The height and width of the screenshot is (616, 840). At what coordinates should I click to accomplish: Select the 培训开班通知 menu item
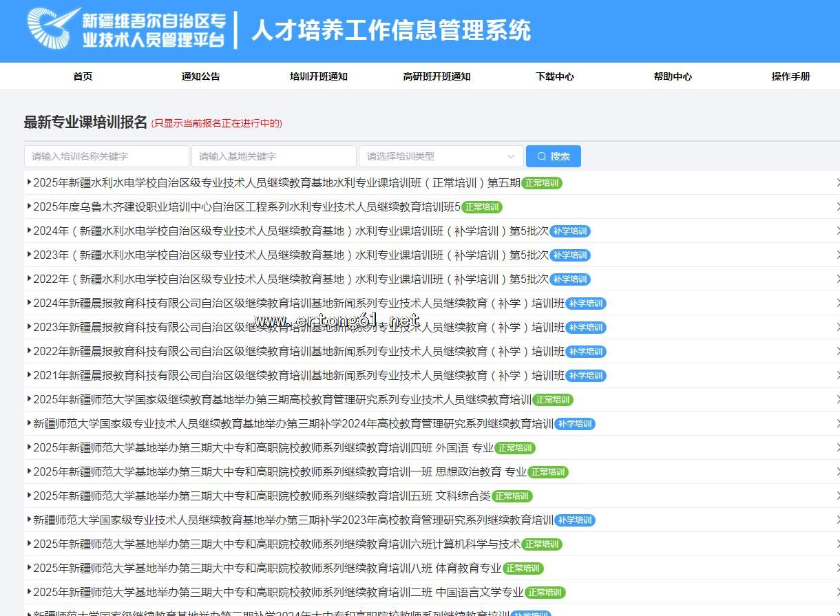pos(319,76)
